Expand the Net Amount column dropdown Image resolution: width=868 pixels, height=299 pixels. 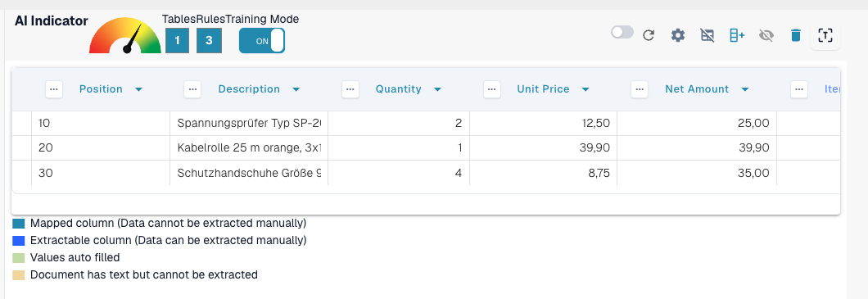745,90
